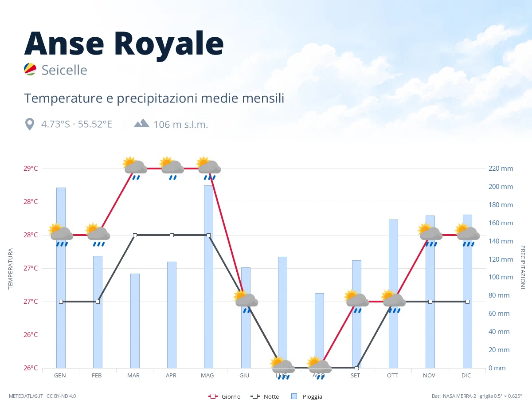Click the August rainfall bar

coord(319,330)
